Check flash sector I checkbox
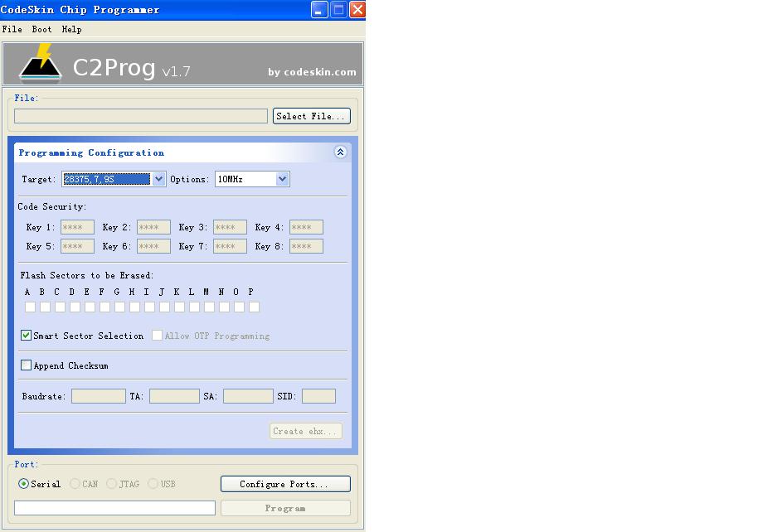The height and width of the screenshot is (532, 758). pyautogui.click(x=150, y=307)
